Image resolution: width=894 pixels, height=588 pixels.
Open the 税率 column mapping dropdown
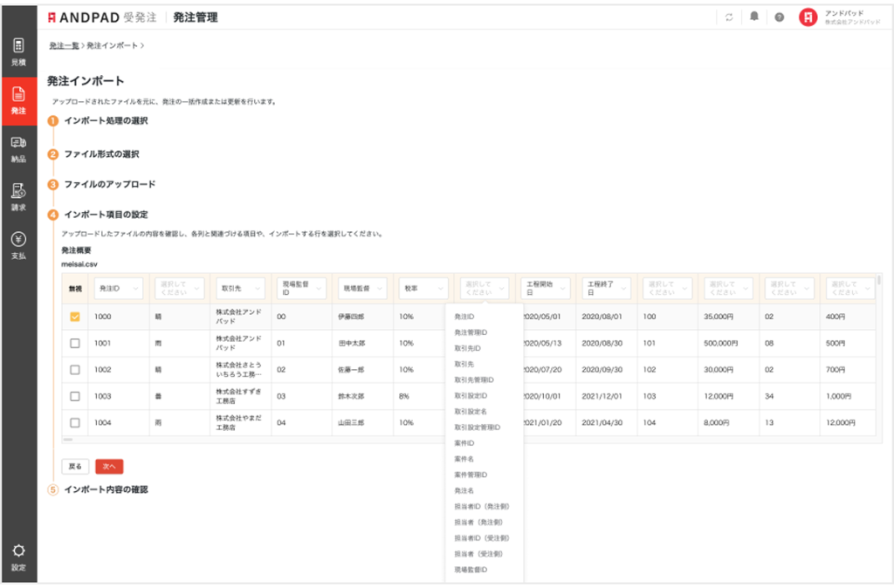pyautogui.click(x=423, y=288)
